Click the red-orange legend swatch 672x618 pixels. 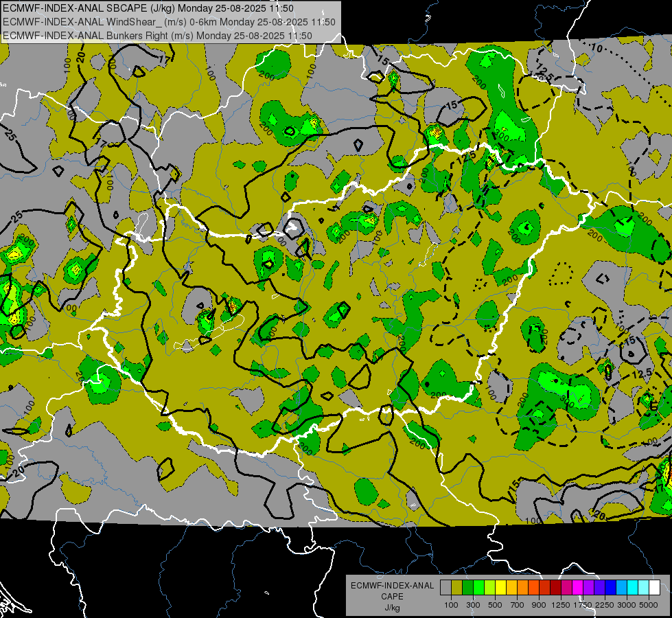pyautogui.click(x=533, y=588)
